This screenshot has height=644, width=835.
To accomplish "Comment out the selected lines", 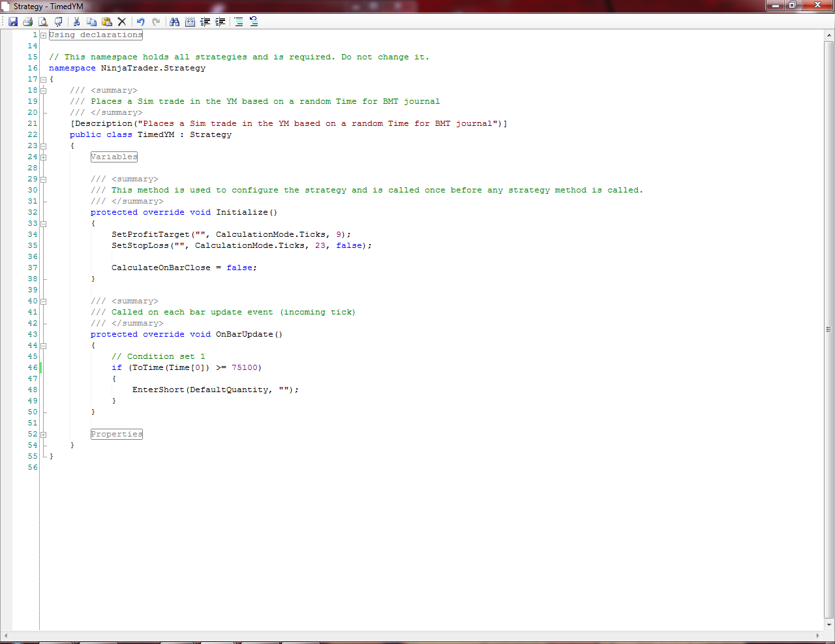I will (x=239, y=22).
